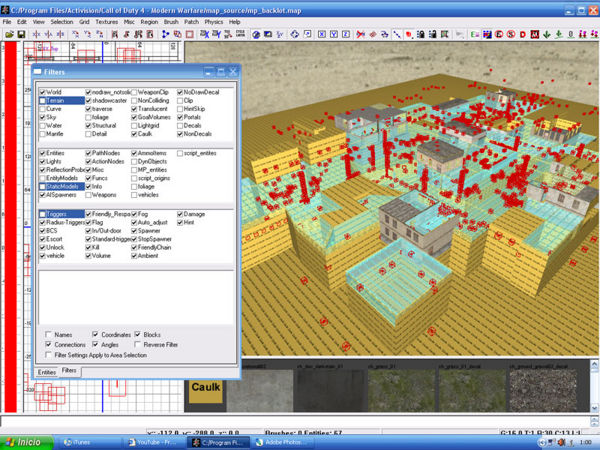
Task: Toggle the Caulk filter checkbox
Action: click(134, 134)
